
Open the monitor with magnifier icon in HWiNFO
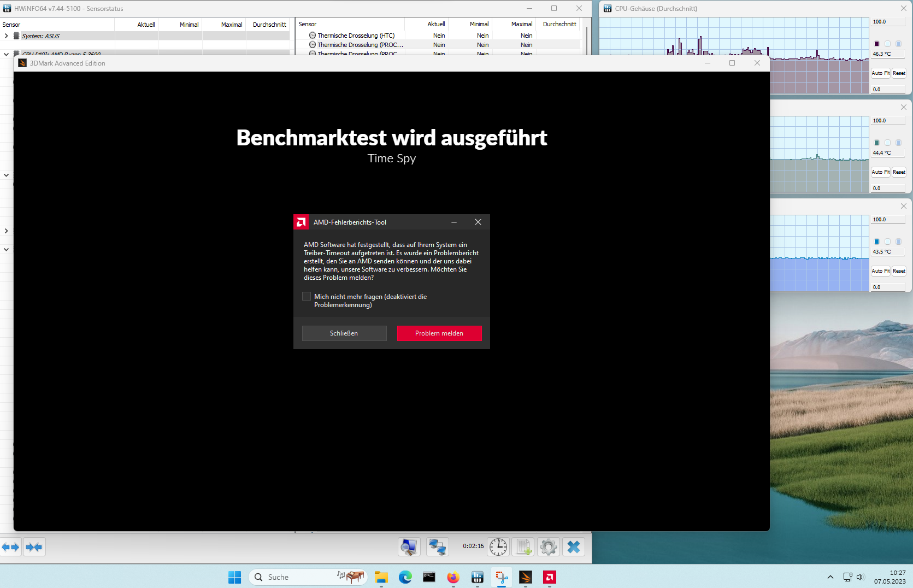click(409, 547)
